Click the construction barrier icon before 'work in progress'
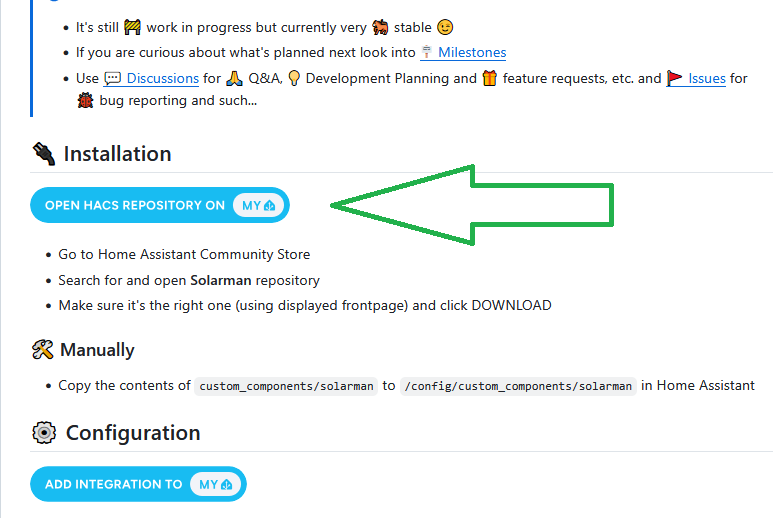The width and height of the screenshot is (782, 518). 132,27
